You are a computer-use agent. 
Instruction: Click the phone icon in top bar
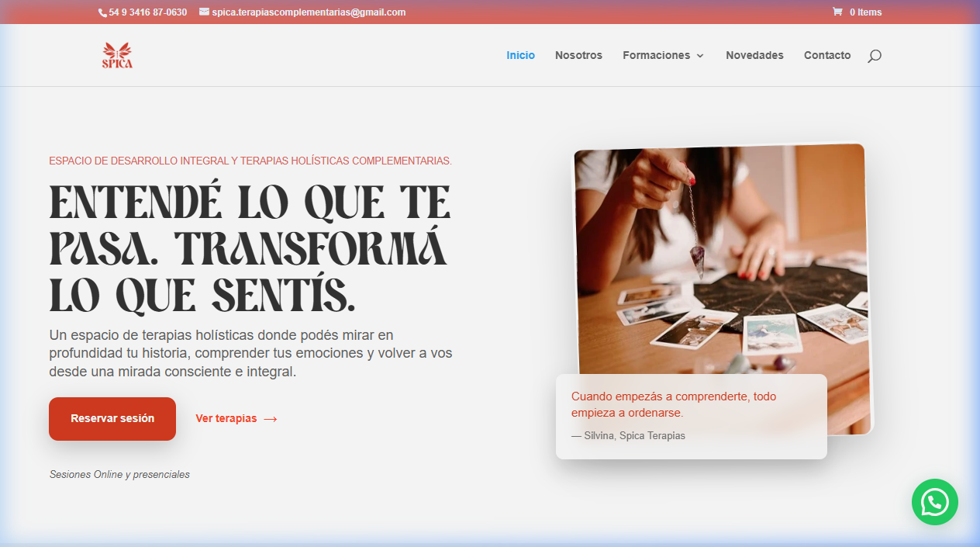pos(102,12)
